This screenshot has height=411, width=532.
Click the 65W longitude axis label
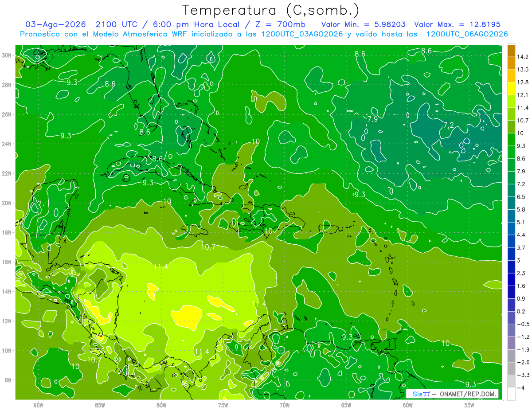346,405
